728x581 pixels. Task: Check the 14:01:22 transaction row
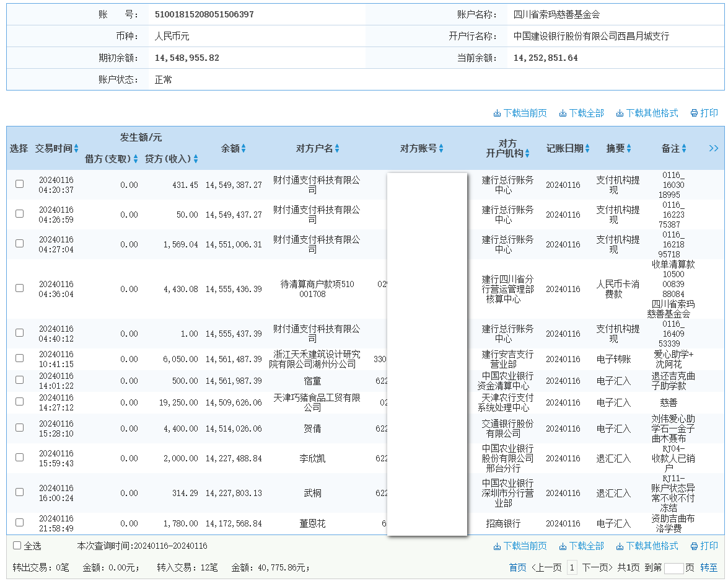[19, 379]
